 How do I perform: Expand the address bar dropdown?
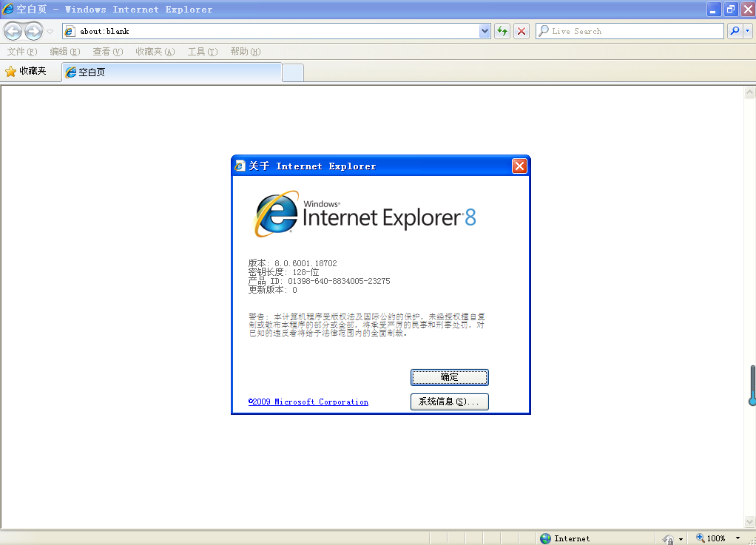coord(485,31)
